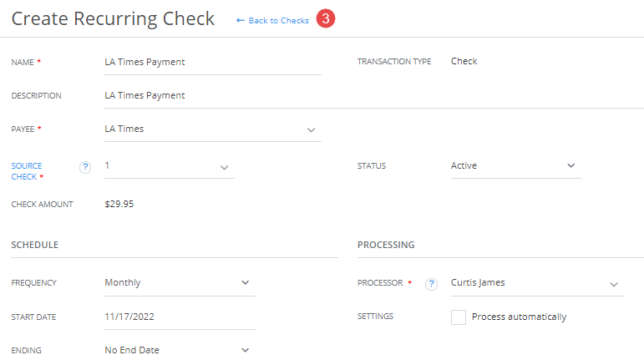This screenshot has width=644, height=360.
Task: Click the SCHEDULE section heading
Action: pyautogui.click(x=35, y=245)
